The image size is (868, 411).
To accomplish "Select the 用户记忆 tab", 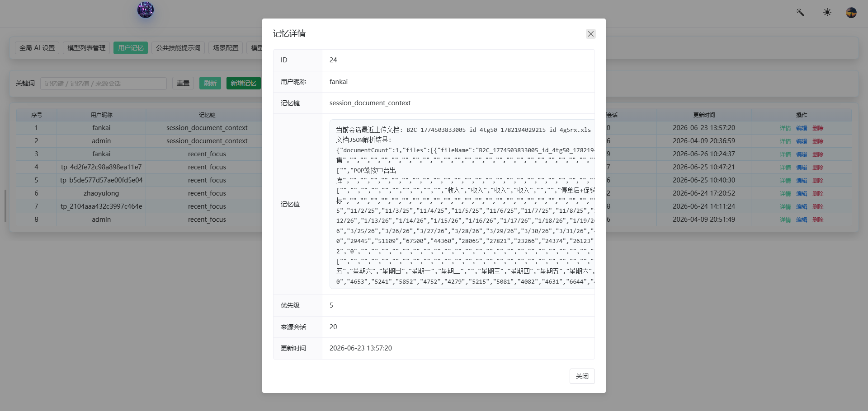I will pos(131,48).
